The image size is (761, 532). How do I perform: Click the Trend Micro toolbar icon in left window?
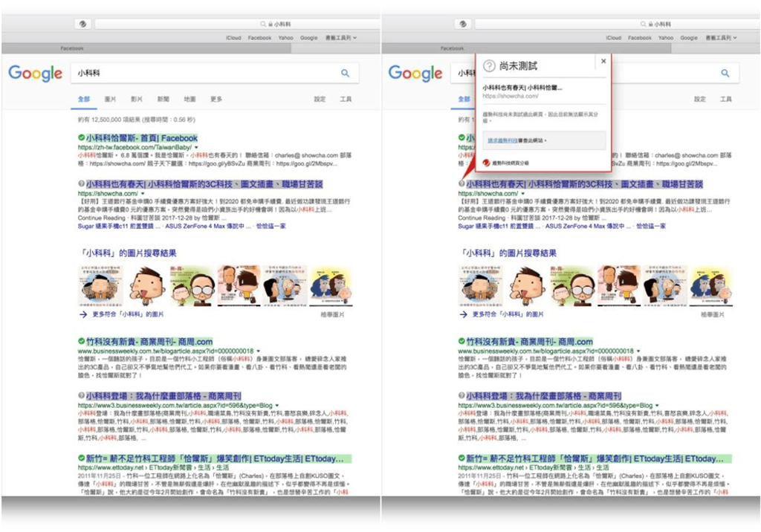(83, 24)
